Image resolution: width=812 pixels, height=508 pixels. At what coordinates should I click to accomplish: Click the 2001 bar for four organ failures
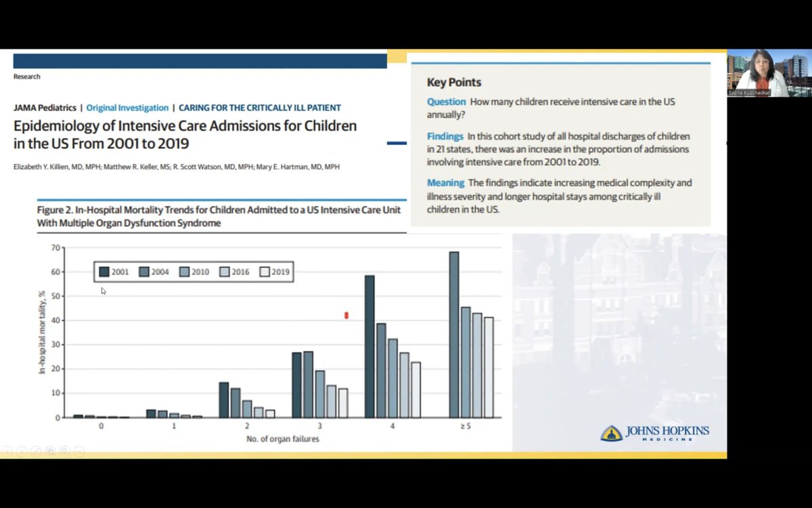(369, 346)
